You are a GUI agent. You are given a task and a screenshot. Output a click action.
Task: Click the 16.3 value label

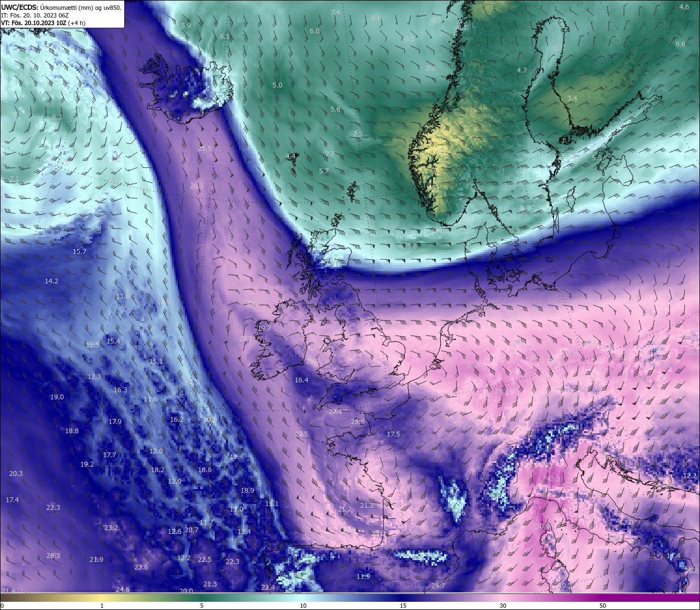coord(120,390)
